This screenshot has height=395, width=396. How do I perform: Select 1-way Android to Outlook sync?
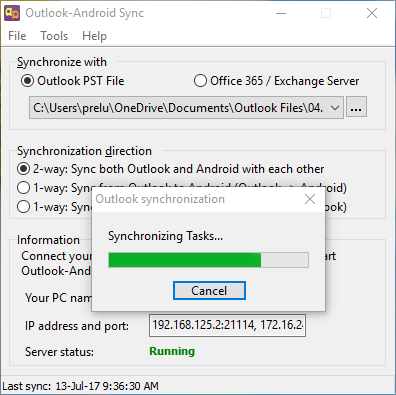click(23, 207)
